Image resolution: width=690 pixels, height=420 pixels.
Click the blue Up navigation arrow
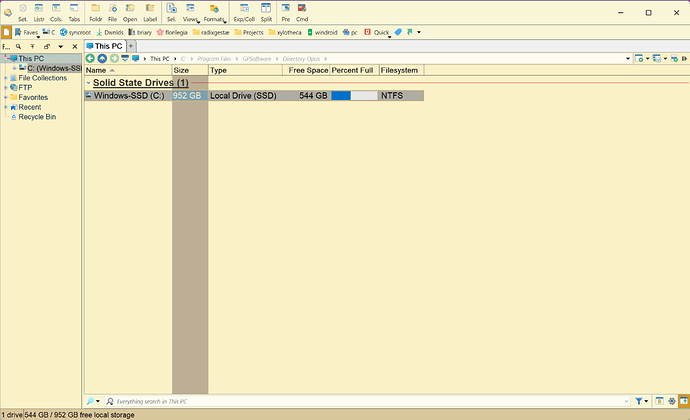click(x=102, y=58)
